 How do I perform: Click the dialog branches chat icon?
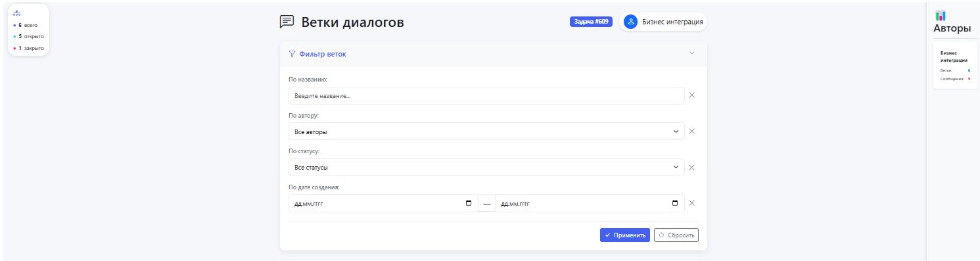287,22
